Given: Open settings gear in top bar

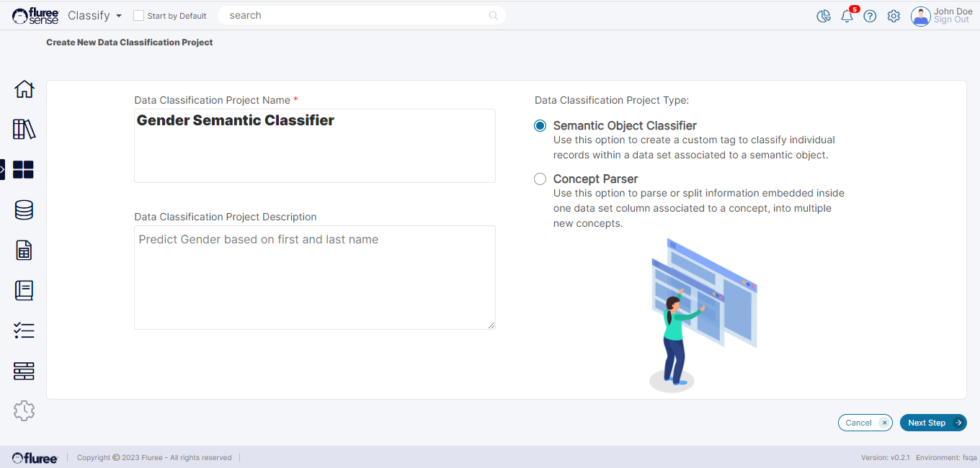Looking at the screenshot, I should tap(894, 16).
